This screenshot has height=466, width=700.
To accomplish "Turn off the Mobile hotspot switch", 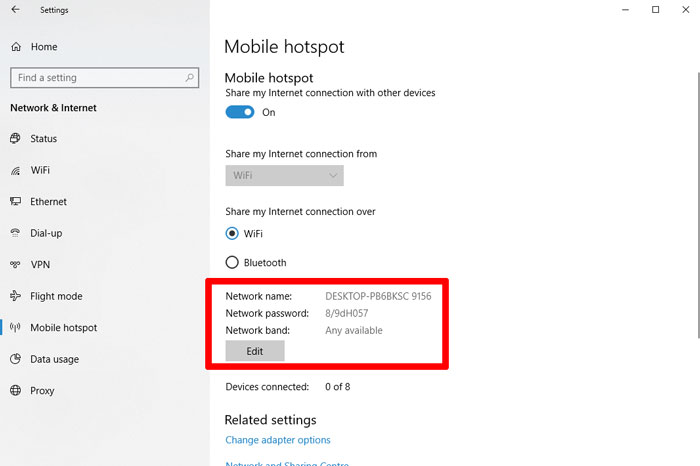I will [x=240, y=112].
